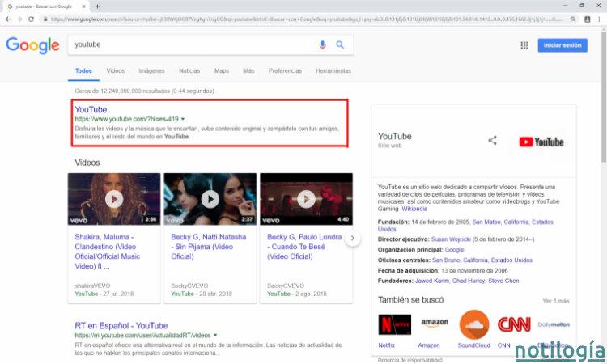Click the padlock site info icon

click(x=45, y=19)
